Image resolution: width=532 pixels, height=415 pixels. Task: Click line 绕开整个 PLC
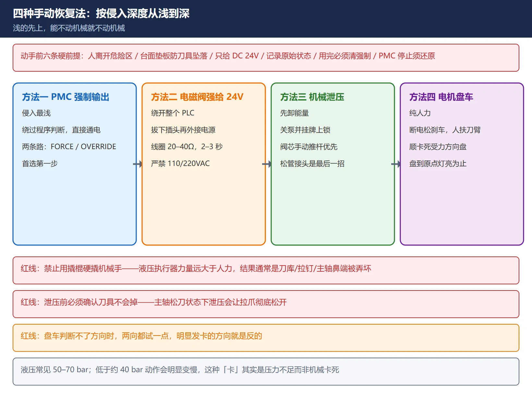[x=173, y=113]
